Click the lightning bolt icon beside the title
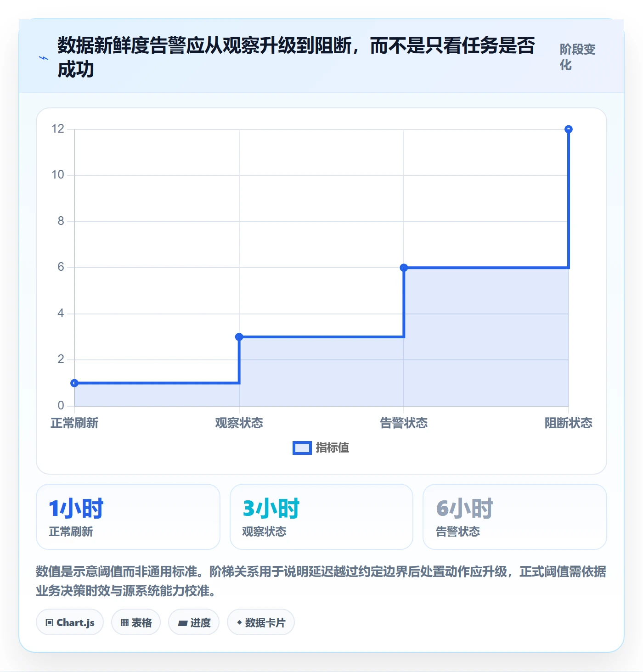This screenshot has width=643, height=672. point(44,58)
